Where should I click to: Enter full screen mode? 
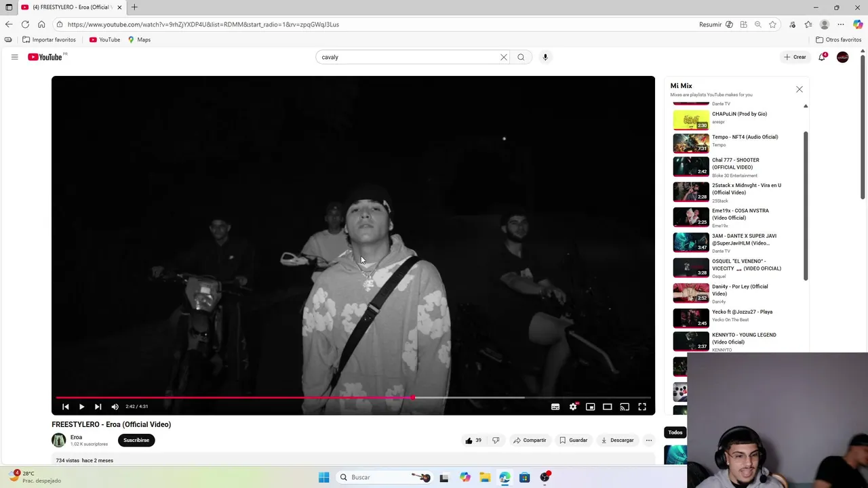point(642,407)
